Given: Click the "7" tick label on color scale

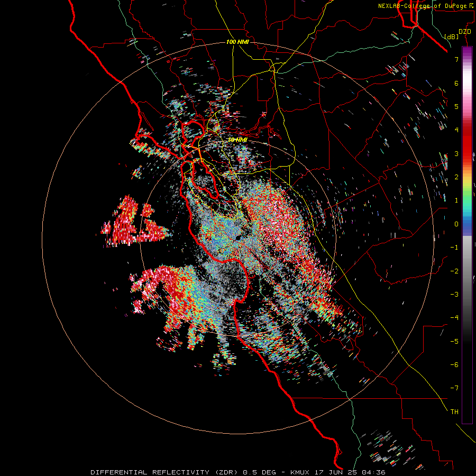Looking at the screenshot, I should coord(456,59).
